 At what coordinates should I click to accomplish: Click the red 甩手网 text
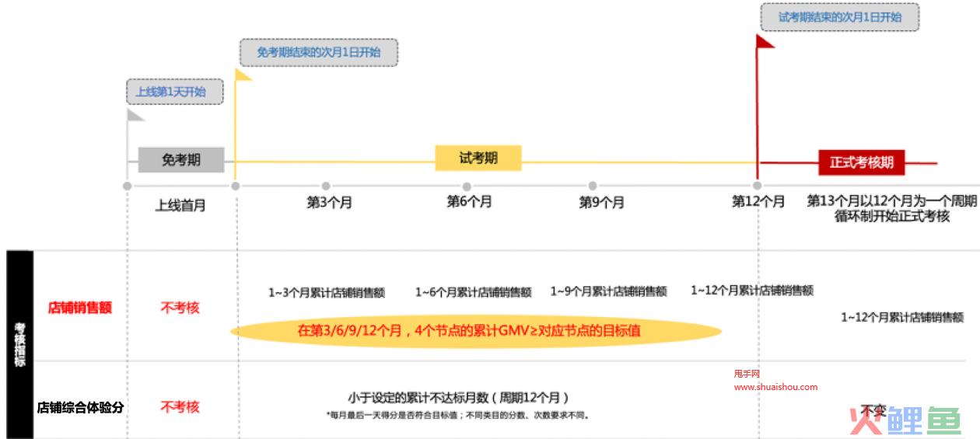point(747,374)
